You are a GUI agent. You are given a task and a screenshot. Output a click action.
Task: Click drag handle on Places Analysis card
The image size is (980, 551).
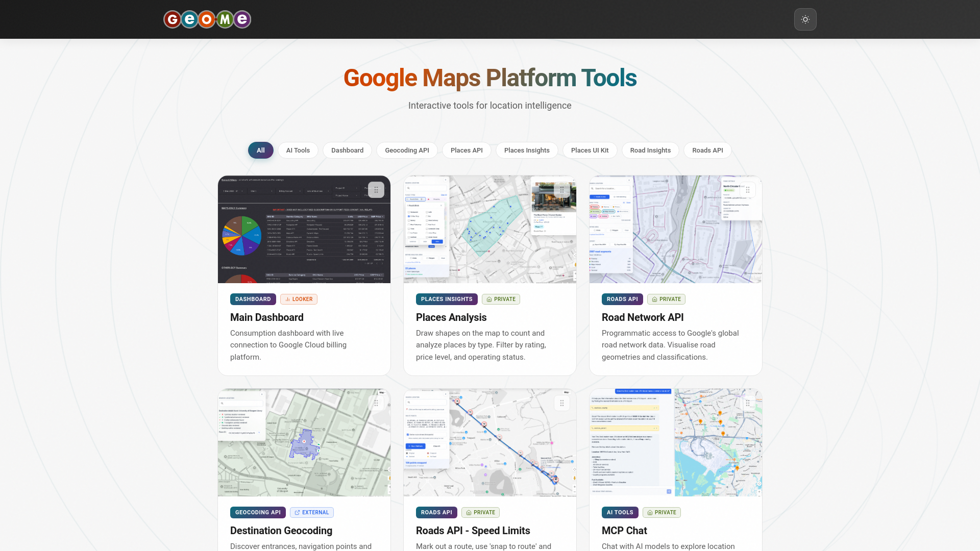click(x=562, y=190)
